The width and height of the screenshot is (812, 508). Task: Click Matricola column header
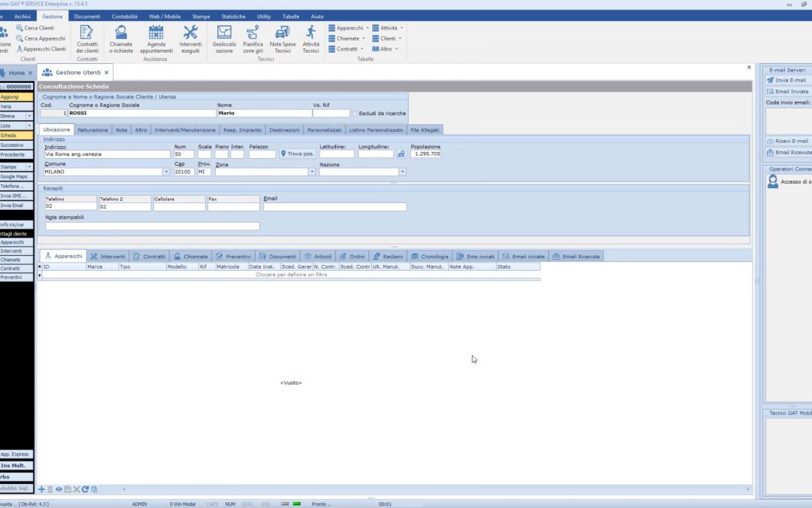pyautogui.click(x=231, y=267)
